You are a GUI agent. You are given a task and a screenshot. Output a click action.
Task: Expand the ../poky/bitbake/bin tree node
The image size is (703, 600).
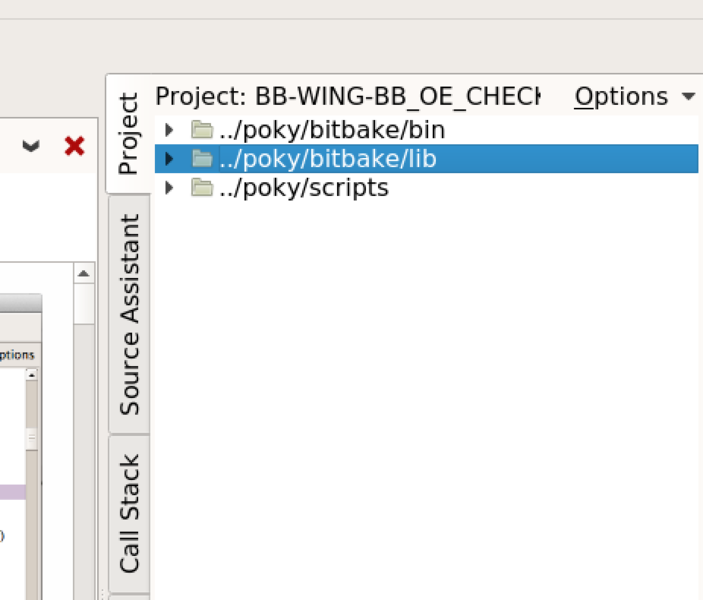point(169,130)
